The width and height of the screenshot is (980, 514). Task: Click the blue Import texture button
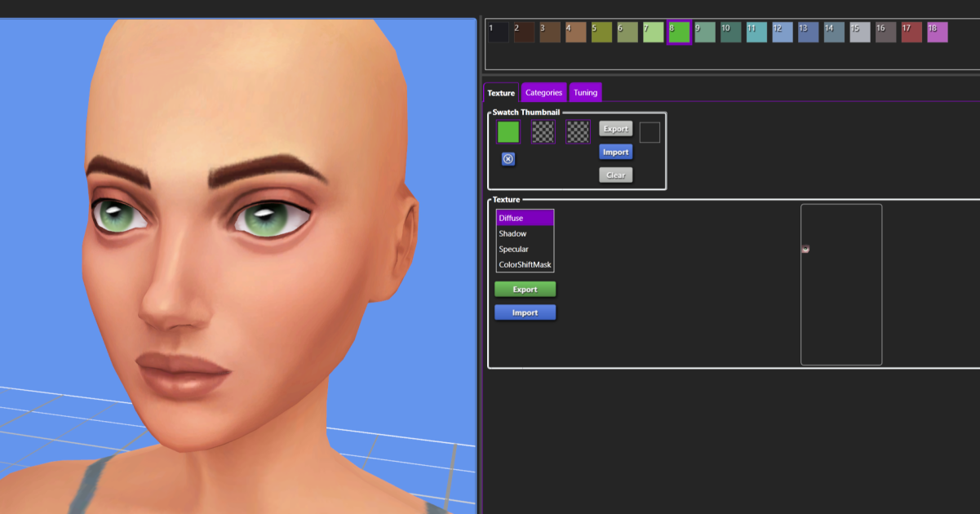coord(525,312)
